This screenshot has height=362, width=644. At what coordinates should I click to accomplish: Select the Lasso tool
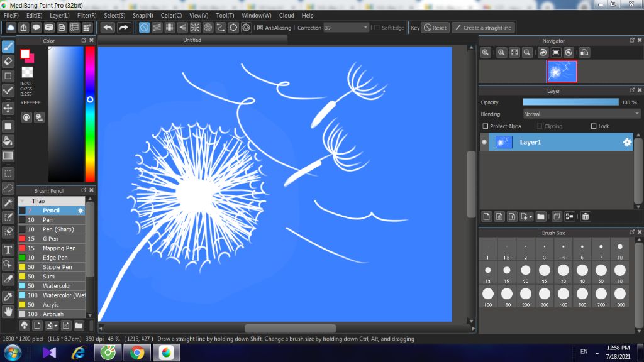point(8,188)
